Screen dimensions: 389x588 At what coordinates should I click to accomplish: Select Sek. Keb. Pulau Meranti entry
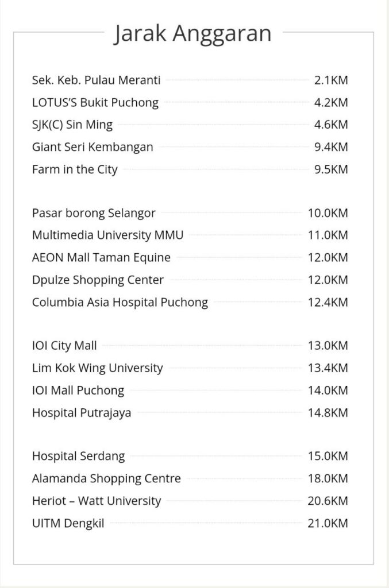[96, 80]
